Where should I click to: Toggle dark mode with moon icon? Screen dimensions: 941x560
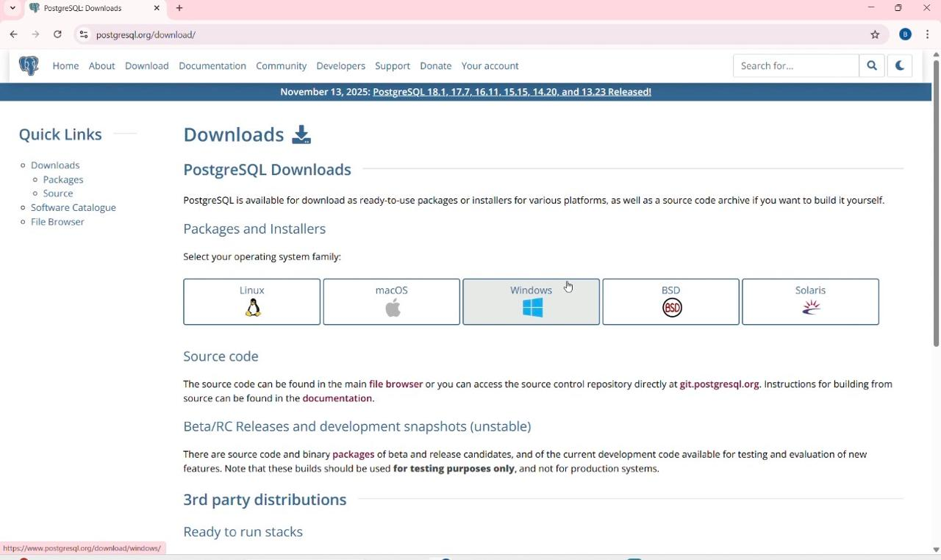[899, 65]
